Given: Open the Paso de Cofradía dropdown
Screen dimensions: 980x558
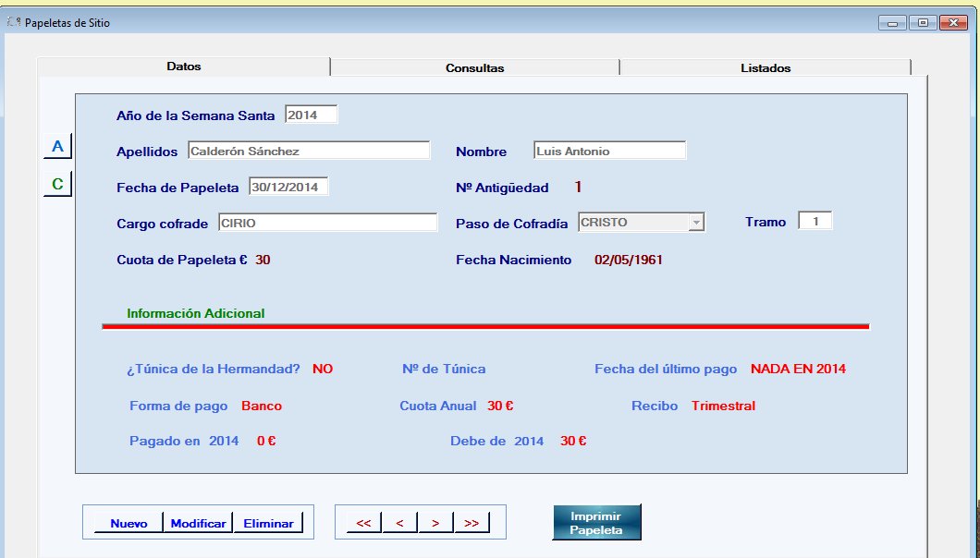Looking at the screenshot, I should 697,223.
